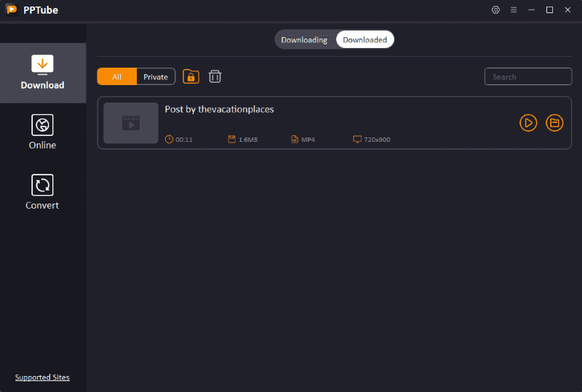Viewport: 582px width, 392px height.
Task: Open the Convert section
Action: click(42, 193)
